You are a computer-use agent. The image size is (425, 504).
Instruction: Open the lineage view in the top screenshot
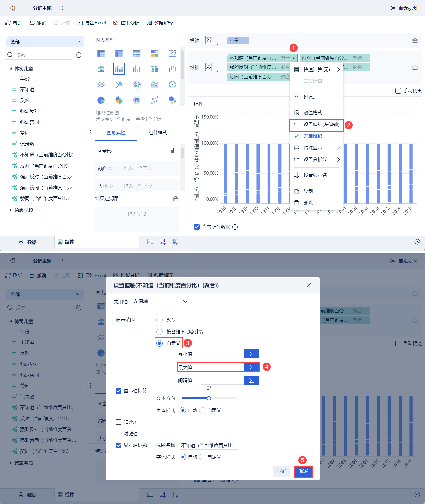pyautogui.click(x=403, y=8)
